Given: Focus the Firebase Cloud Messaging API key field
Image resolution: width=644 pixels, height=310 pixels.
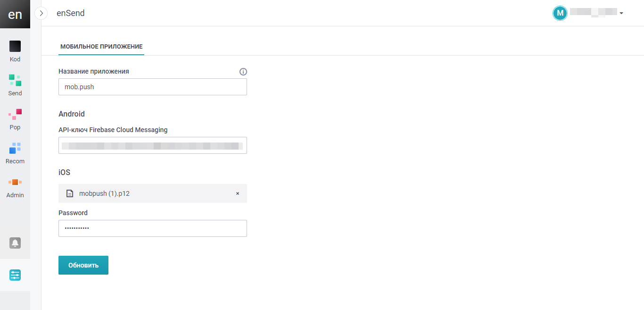Looking at the screenshot, I should coord(153,145).
